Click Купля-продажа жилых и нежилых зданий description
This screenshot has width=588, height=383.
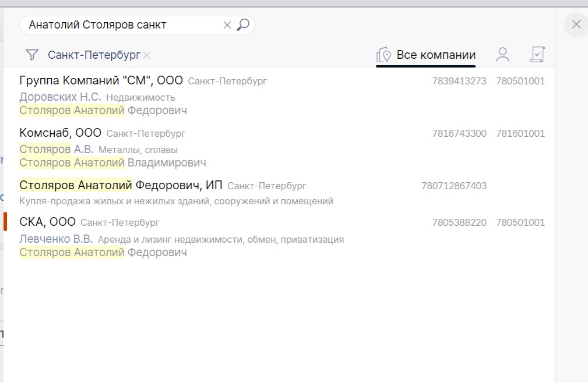pyautogui.click(x=176, y=201)
